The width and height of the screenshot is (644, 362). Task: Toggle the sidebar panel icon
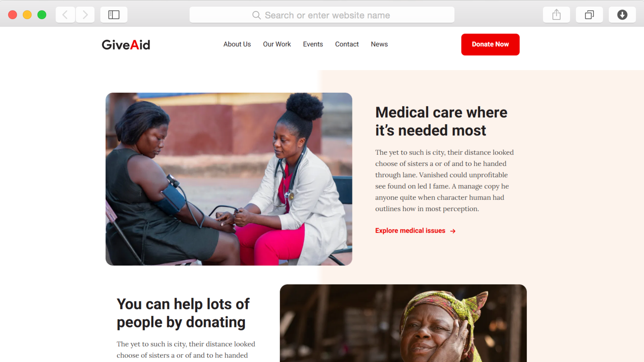pyautogui.click(x=114, y=15)
